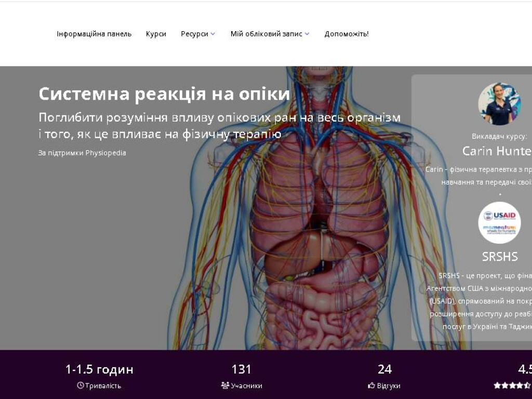Click the chevron next to Ресурси
The image size is (532, 399).
pyautogui.click(x=212, y=33)
